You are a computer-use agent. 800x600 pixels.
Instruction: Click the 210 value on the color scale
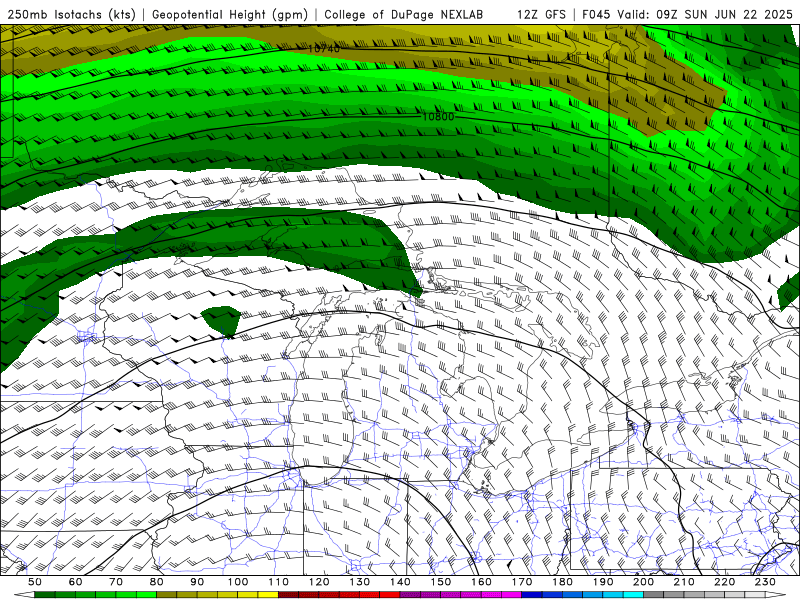point(684,582)
